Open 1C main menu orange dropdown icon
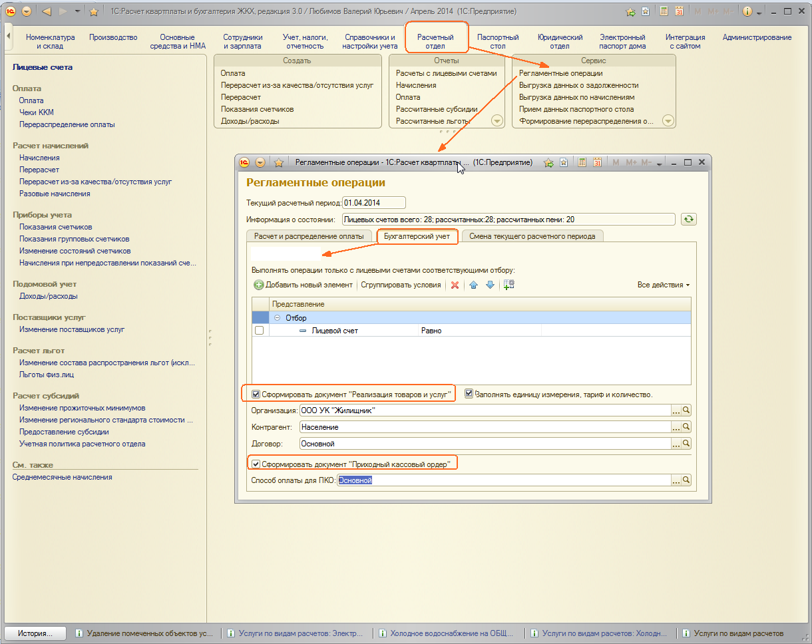Screen dimensions: 812x644 27,11
